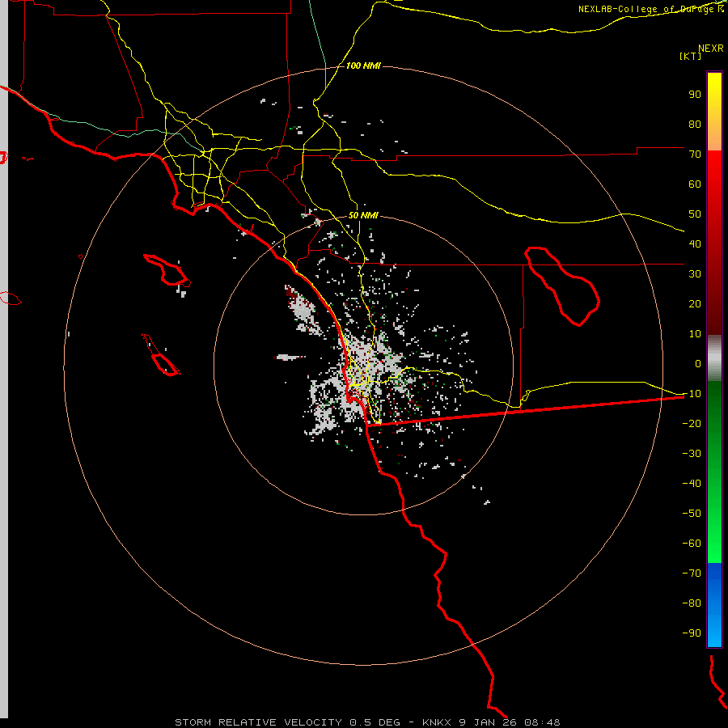Viewport: 728px width, 728px height.
Task: Click the NEXR label above color scale
Action: [x=710, y=49]
